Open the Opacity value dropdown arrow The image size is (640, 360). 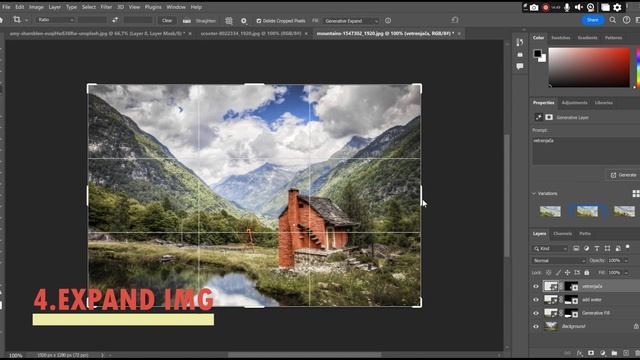coord(626,260)
